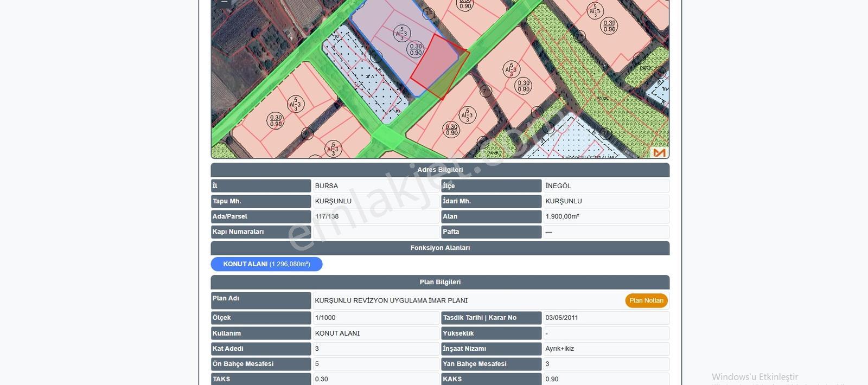This screenshot has height=385, width=868.
Task: Click the Fonksiyon Alanları section header
Action: tap(440, 248)
